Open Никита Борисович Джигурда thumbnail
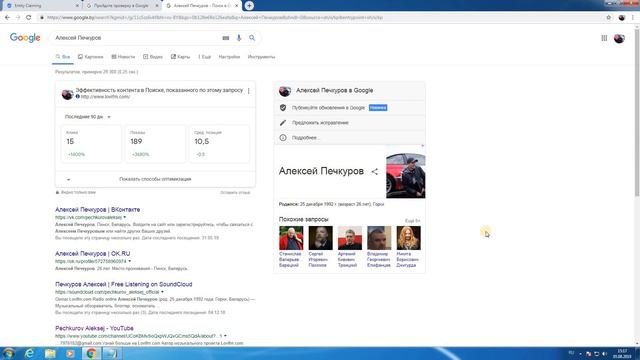Image resolution: width=640 pixels, height=360 pixels. click(x=408, y=238)
